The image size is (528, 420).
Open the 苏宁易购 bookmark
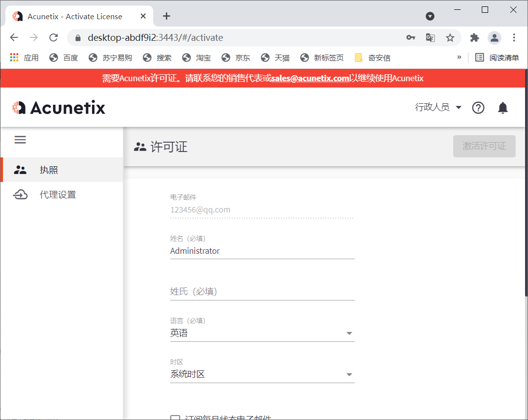click(110, 58)
